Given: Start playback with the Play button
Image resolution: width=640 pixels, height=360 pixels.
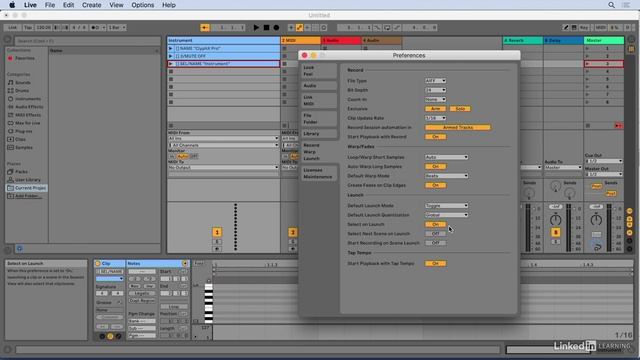Looking at the screenshot, I should [256, 27].
